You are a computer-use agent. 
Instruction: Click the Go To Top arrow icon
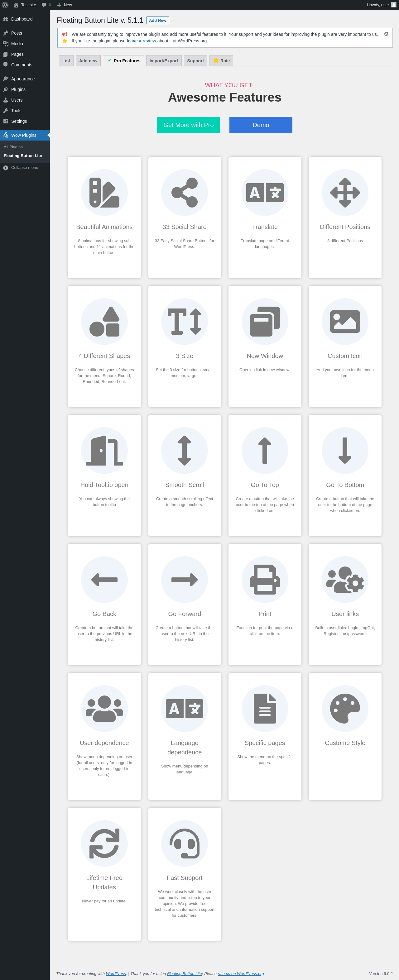[x=265, y=451]
